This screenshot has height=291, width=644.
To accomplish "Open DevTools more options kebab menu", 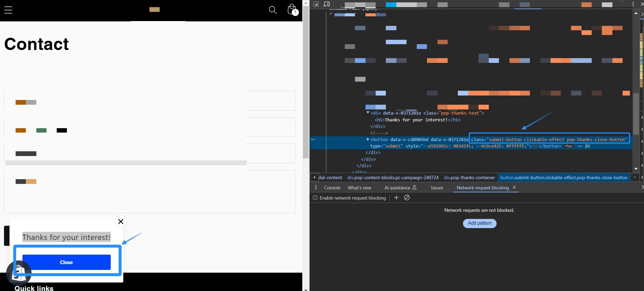I will tap(633, 4).
